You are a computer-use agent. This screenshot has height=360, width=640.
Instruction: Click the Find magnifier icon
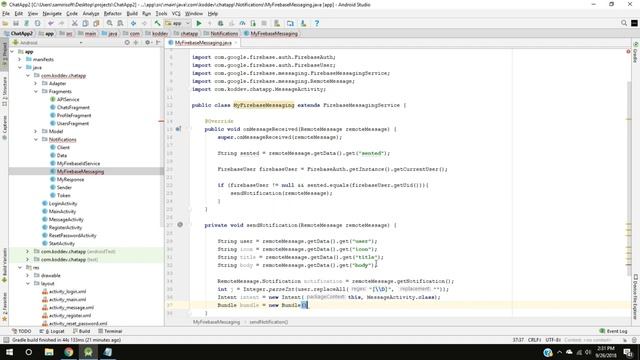pyautogui.click(x=109, y=23)
